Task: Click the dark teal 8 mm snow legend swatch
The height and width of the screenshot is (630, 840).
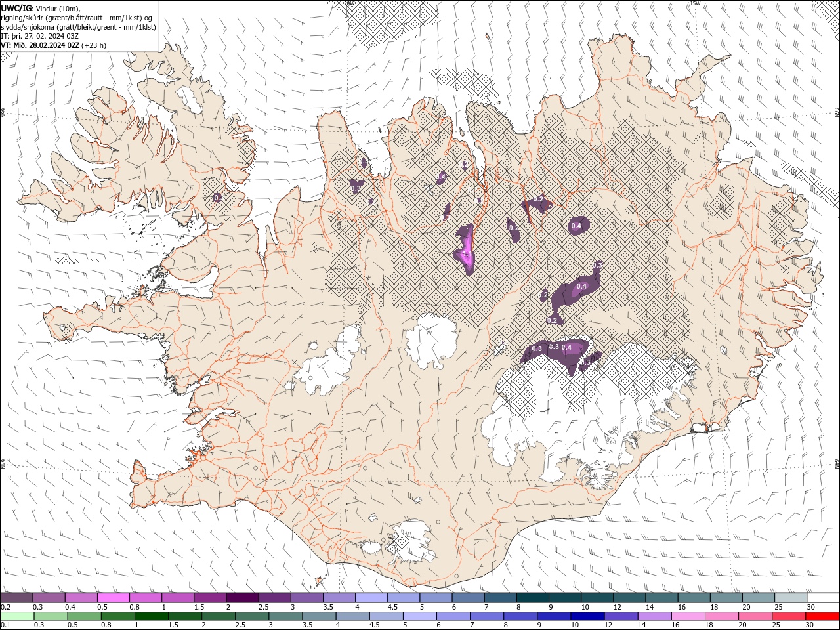Action: pyautogui.click(x=533, y=598)
